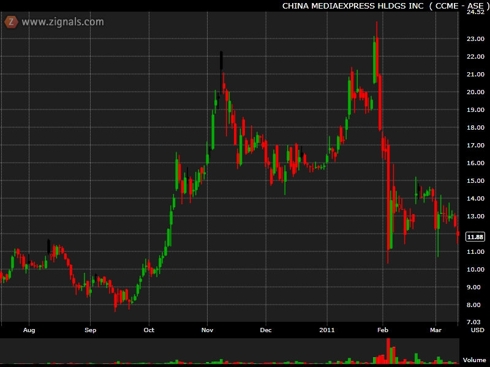Click the CCME - ASE ticker symbol
Image resolution: width=490 pixels, height=367 pixels.
point(459,6)
